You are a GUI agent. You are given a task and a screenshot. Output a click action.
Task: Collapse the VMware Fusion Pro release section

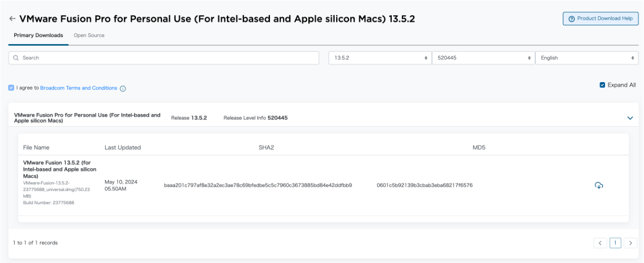tap(630, 118)
